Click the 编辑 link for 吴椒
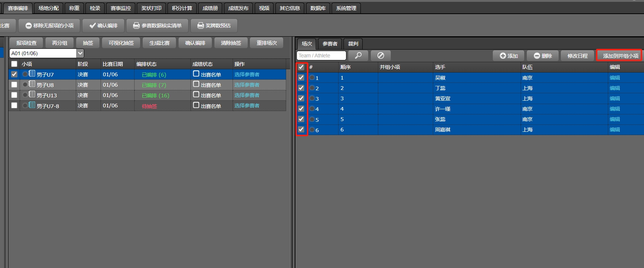Screen dimensions: 644x268 tap(614, 78)
